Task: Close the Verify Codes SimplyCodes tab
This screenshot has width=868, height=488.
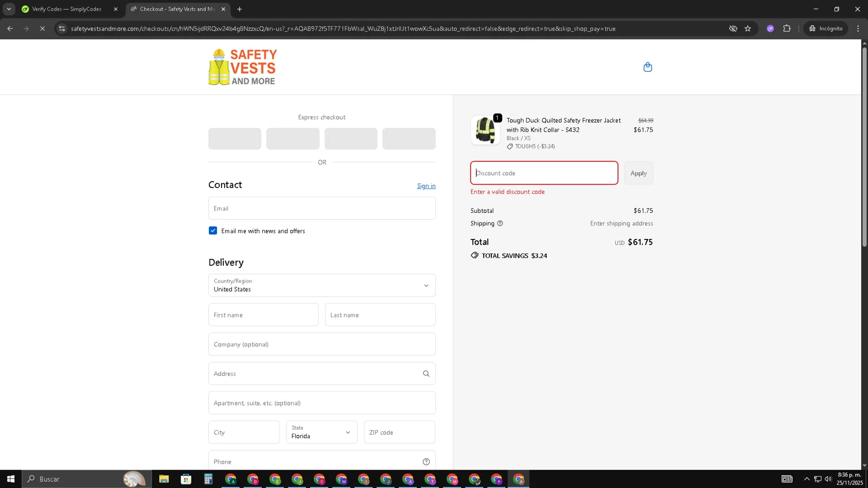Action: coord(116,9)
